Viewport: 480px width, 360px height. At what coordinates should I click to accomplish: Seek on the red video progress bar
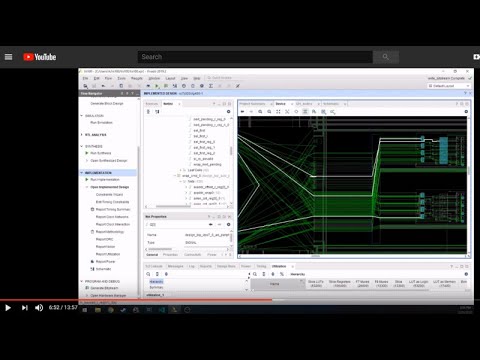136,300
